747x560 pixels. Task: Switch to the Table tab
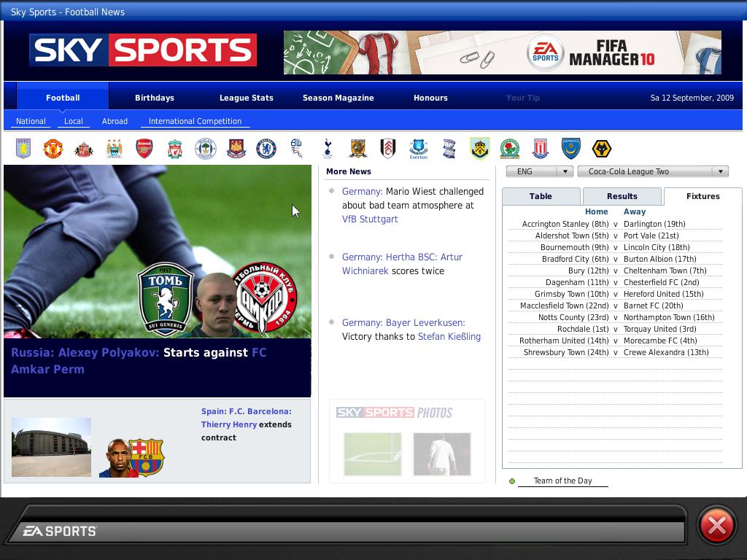[x=541, y=196]
